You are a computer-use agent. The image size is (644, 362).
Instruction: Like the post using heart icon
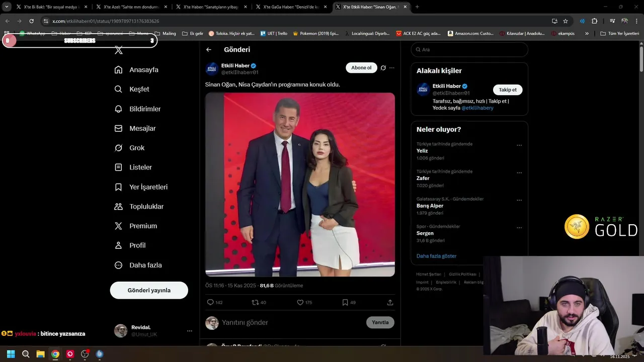point(300,302)
